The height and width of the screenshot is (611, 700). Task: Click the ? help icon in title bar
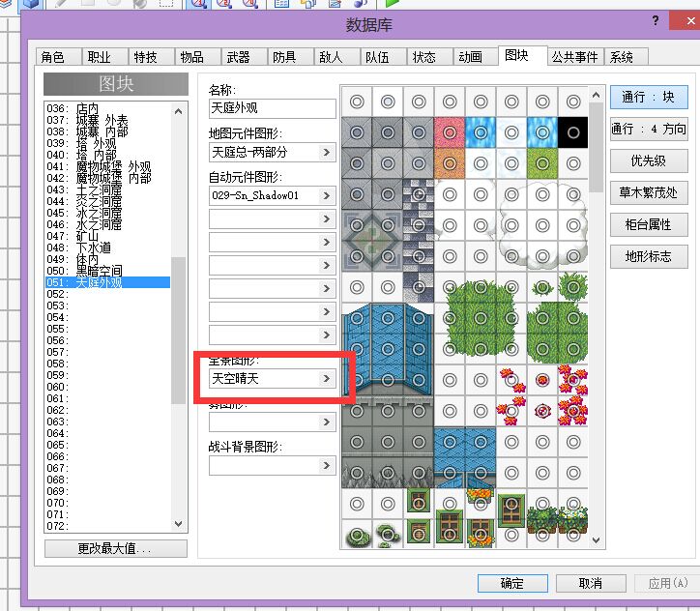point(655,20)
